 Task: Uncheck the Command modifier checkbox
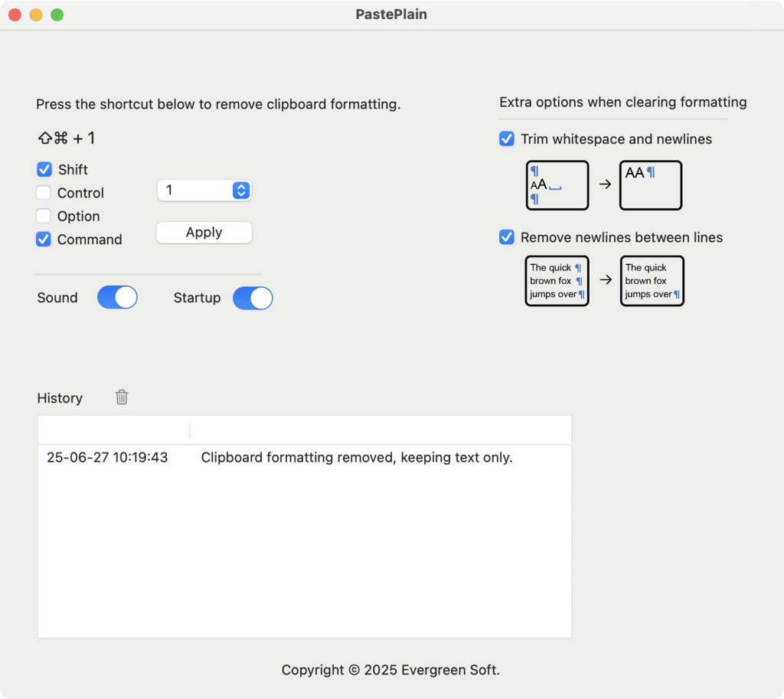pyautogui.click(x=44, y=239)
